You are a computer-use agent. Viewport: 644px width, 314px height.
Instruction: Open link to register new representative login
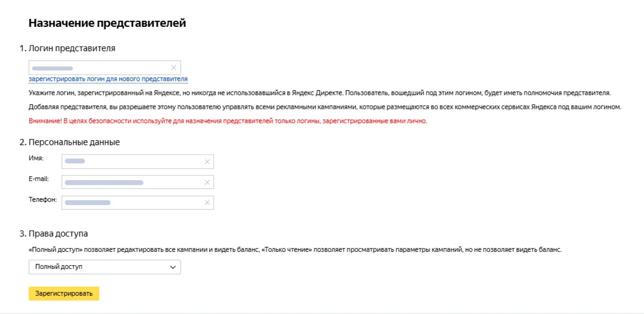108,79
